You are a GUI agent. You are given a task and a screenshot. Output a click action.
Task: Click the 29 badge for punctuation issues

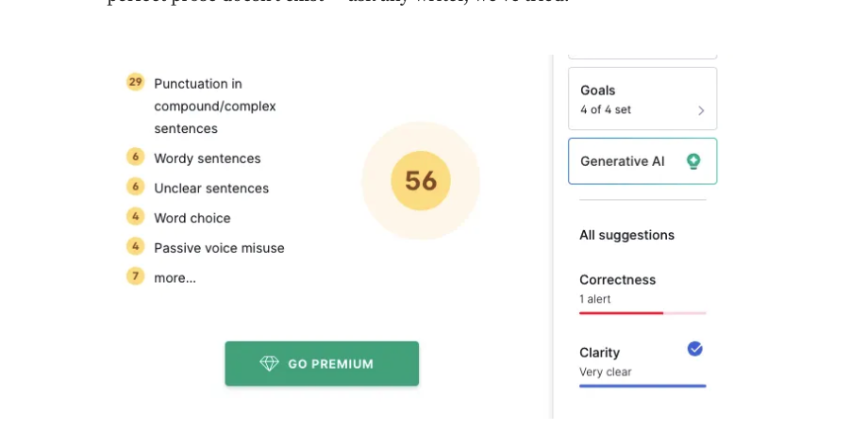click(135, 82)
